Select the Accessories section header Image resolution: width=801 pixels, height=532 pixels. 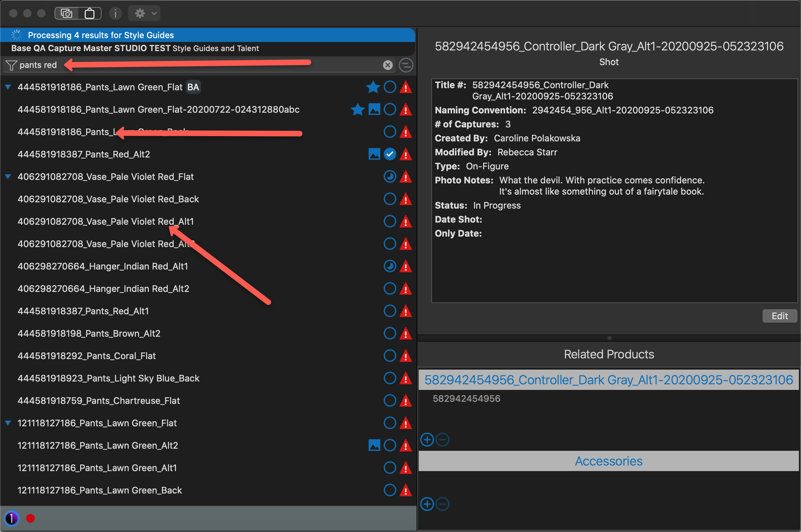coord(608,461)
